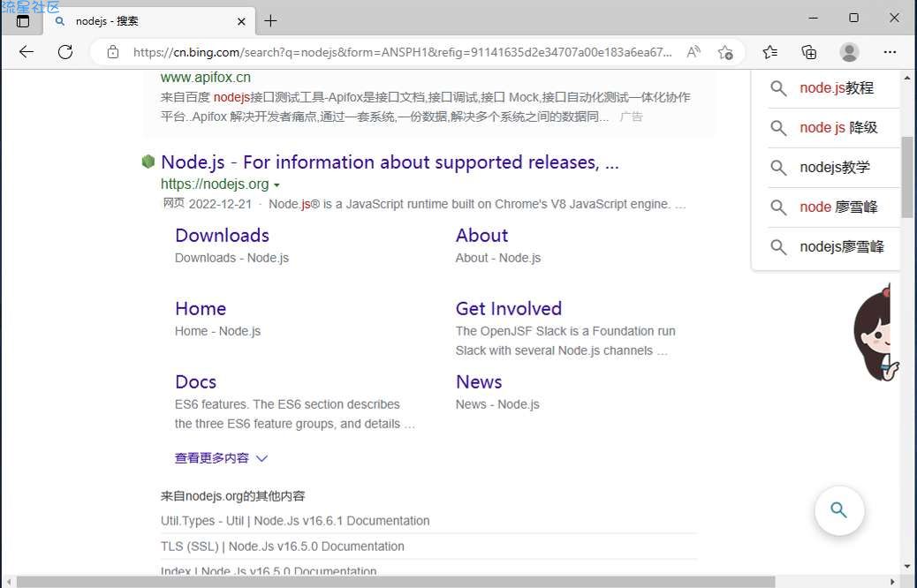Open the Home sitelink

[x=201, y=309]
